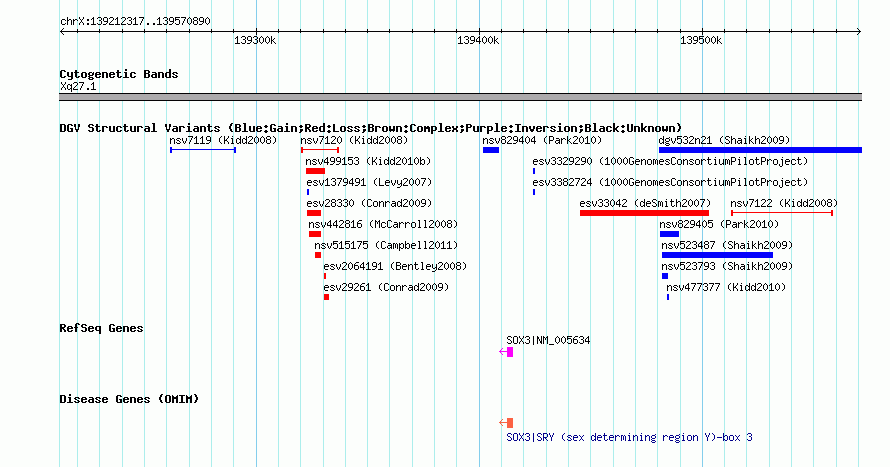Image resolution: width=890 pixels, height=467 pixels.
Task: Click the nsv523487 (Shaikh2009) blue bar
Action: click(x=717, y=255)
